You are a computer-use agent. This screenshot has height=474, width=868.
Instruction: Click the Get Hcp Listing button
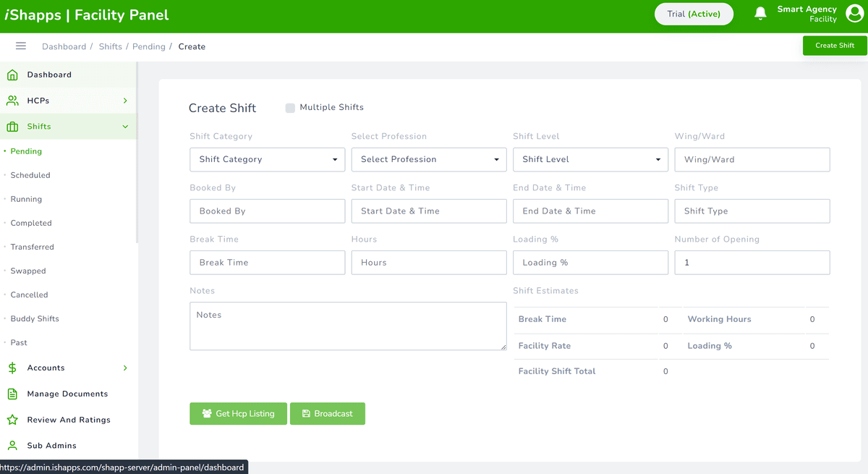[x=238, y=414]
